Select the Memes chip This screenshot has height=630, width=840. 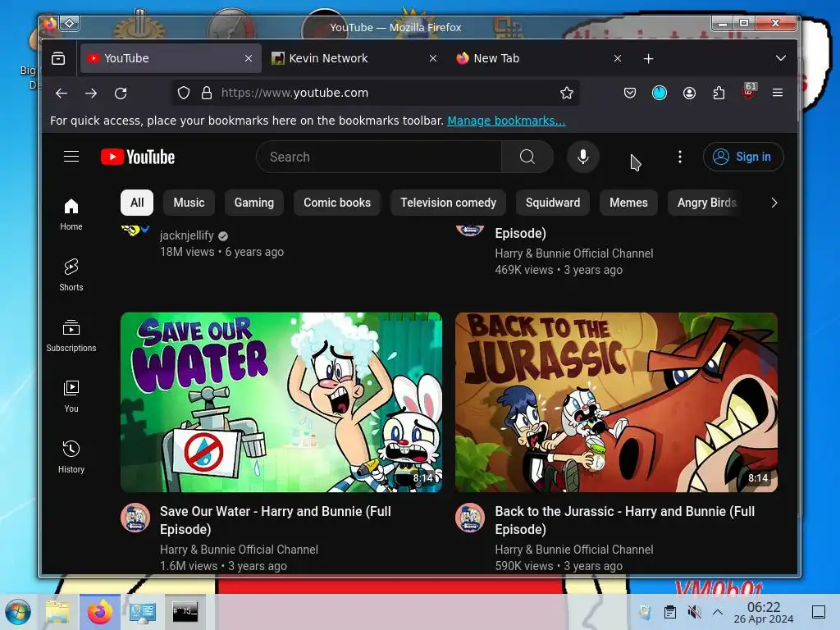click(x=628, y=203)
